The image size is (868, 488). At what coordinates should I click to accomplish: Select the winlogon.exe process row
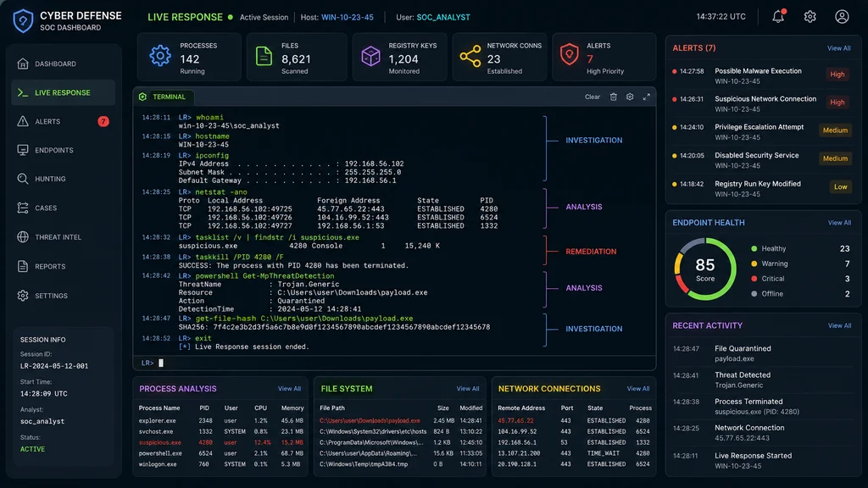click(221, 464)
